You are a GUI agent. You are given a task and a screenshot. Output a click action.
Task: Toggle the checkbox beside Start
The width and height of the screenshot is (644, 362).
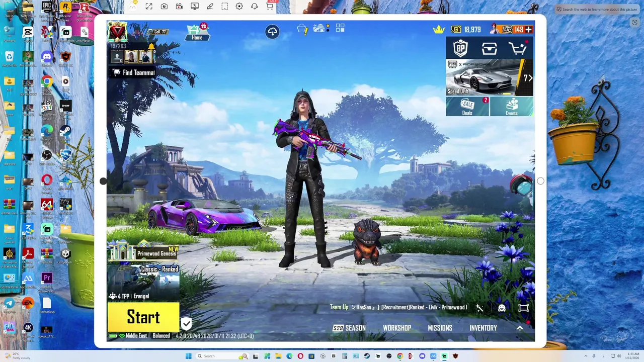coord(186,323)
